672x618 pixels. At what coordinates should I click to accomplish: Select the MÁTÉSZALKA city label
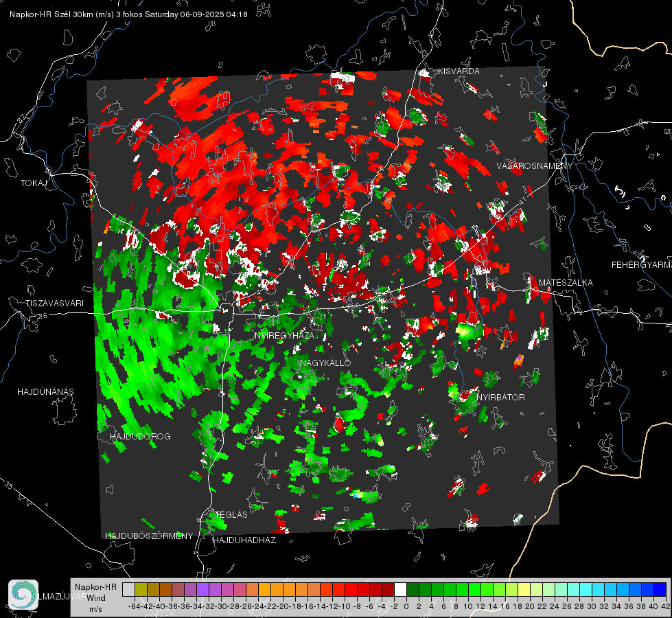[x=566, y=283]
